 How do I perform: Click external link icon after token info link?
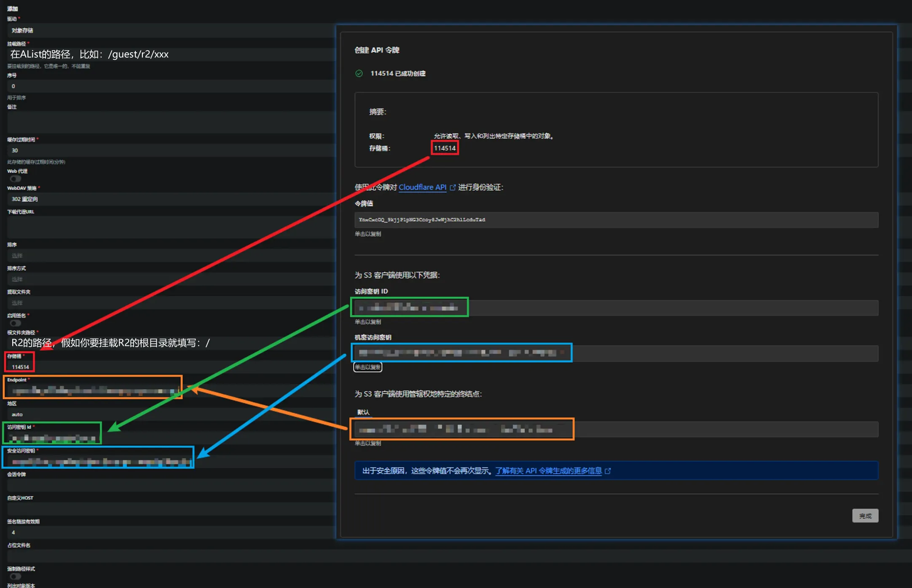click(x=608, y=471)
